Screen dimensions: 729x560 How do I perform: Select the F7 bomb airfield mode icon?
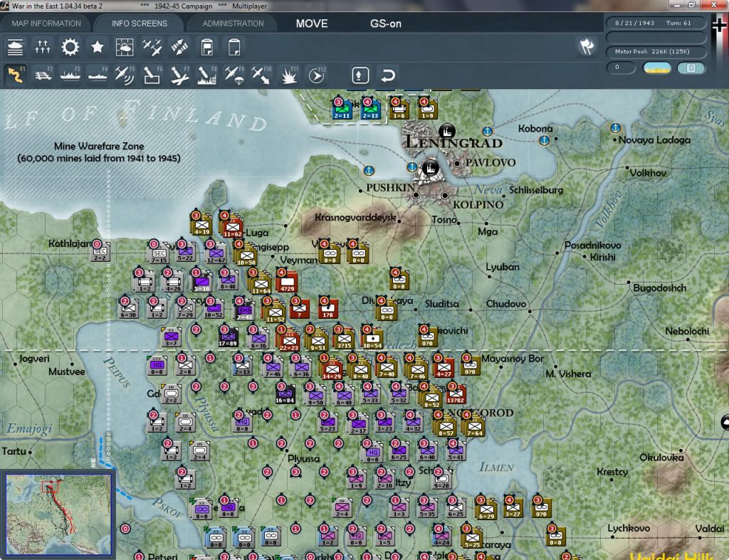click(x=179, y=75)
